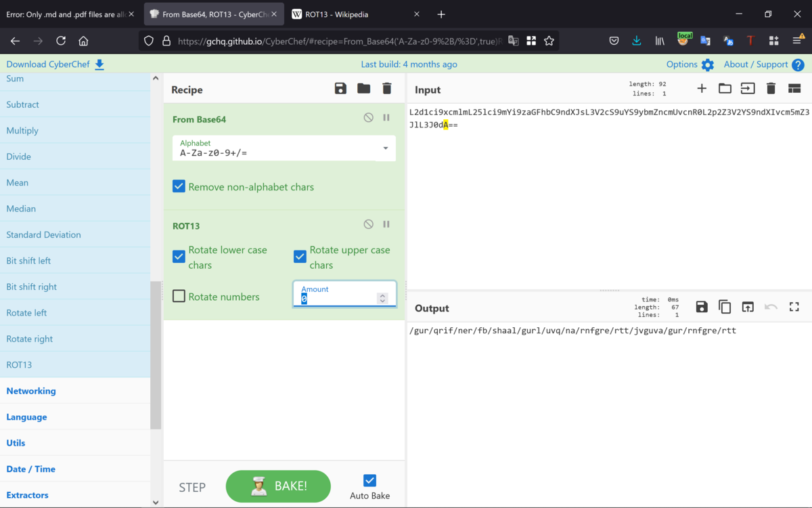Select the Subtract operation
This screenshot has width=812, height=508.
pyautogui.click(x=75, y=105)
